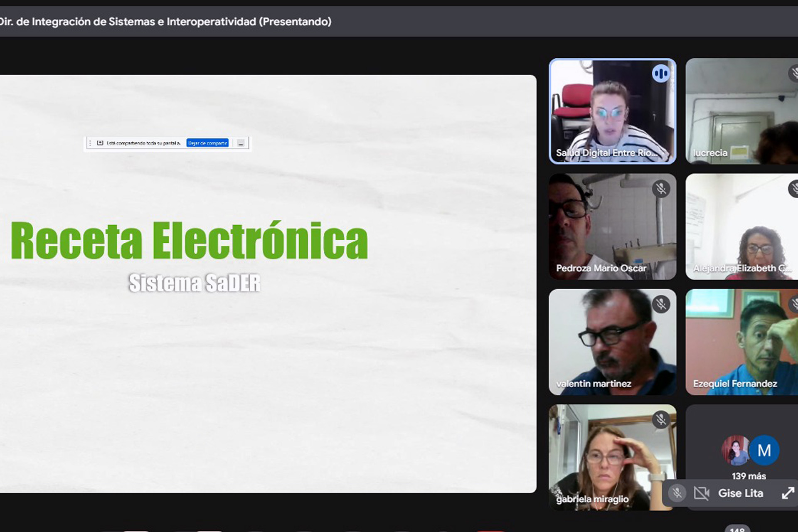The width and height of the screenshot is (798, 532).
Task: Toggle Gise Lita's disabled camera icon
Action: pos(702,493)
